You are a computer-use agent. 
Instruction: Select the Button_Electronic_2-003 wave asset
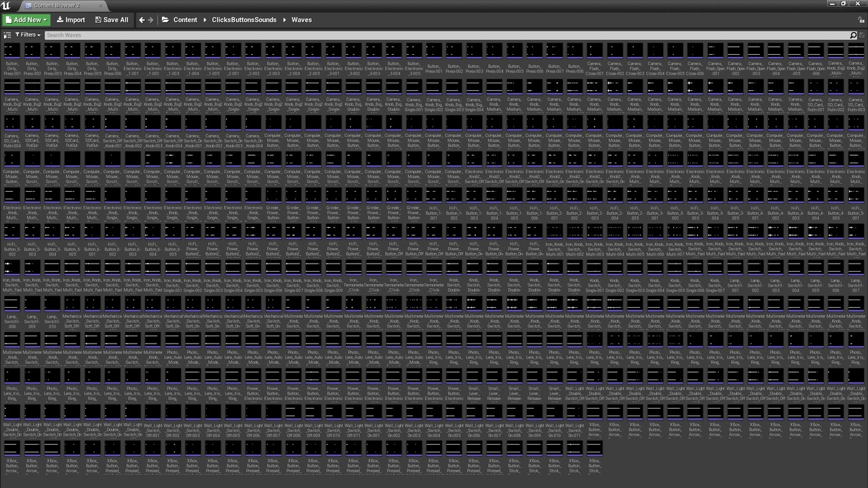point(273,59)
